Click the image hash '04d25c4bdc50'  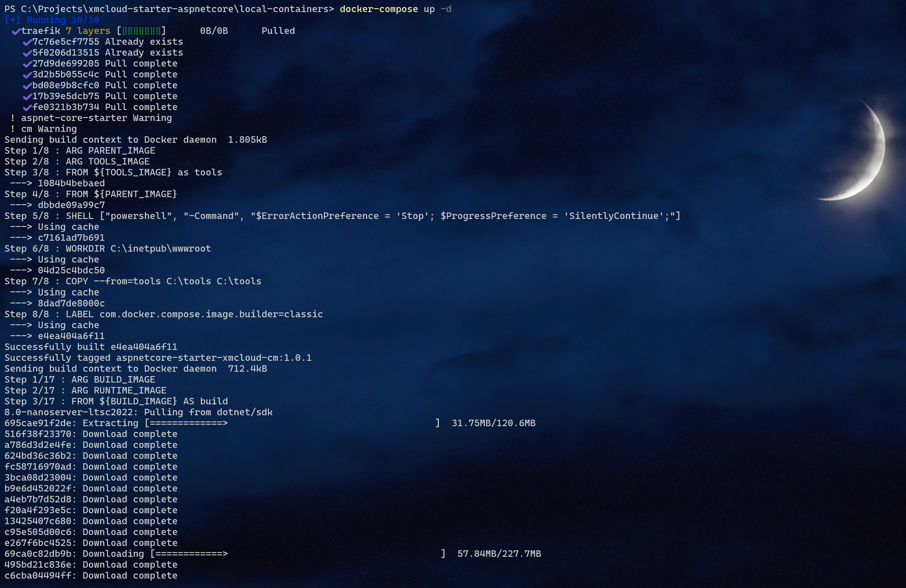tap(71, 270)
